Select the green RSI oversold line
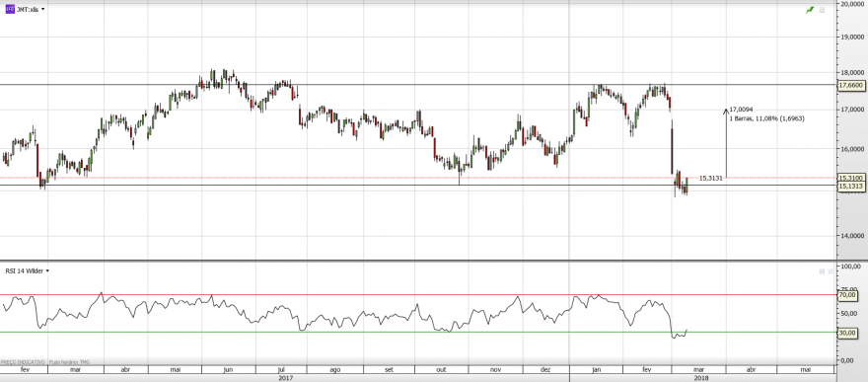 (418, 333)
